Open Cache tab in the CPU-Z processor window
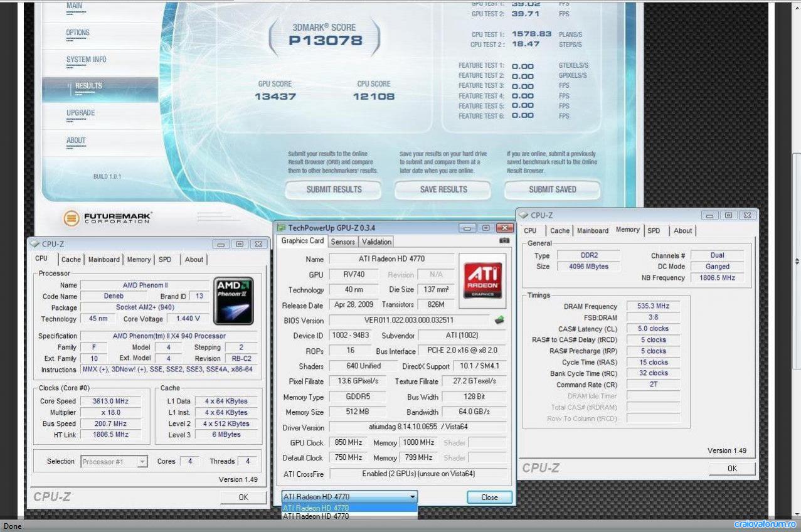 [71, 260]
